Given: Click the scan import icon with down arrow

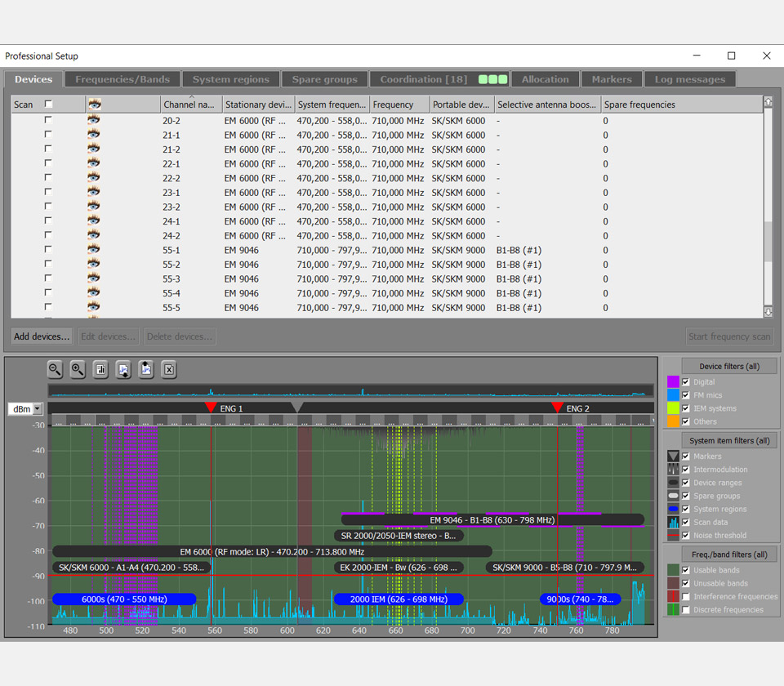Looking at the screenshot, I should [x=123, y=370].
